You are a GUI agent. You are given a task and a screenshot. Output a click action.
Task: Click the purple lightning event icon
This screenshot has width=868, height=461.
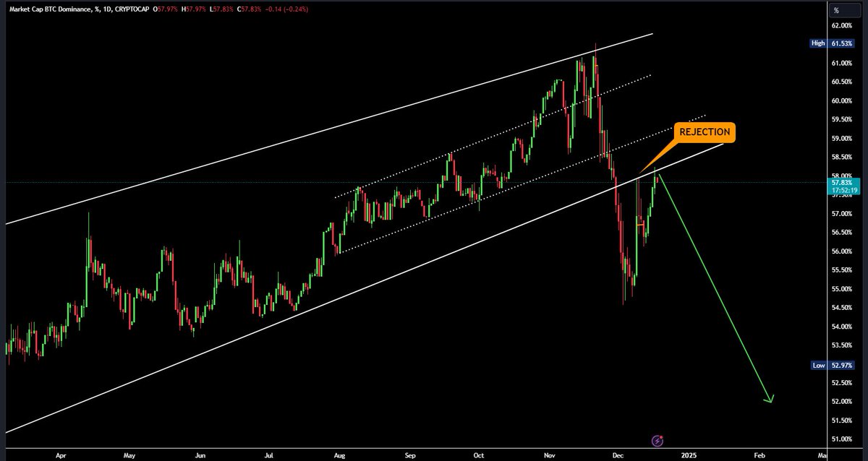[658, 439]
